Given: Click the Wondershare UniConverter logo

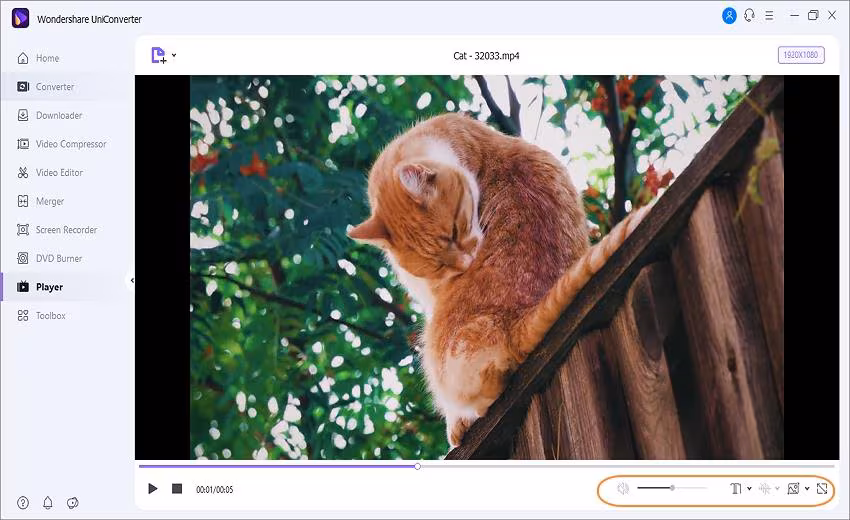Looking at the screenshot, I should click(x=21, y=18).
